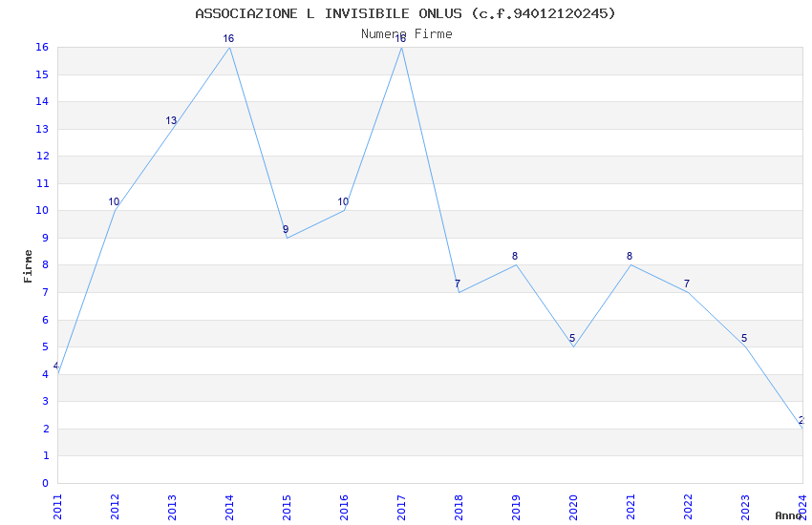Click the data point 10 for 2016
The width and height of the screenshot is (812, 525).
pyautogui.click(x=343, y=201)
